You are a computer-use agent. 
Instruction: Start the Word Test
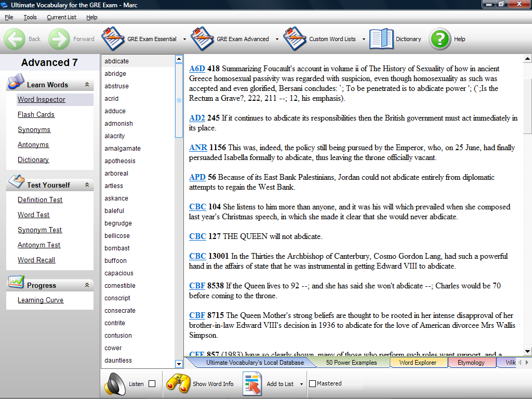(34, 215)
